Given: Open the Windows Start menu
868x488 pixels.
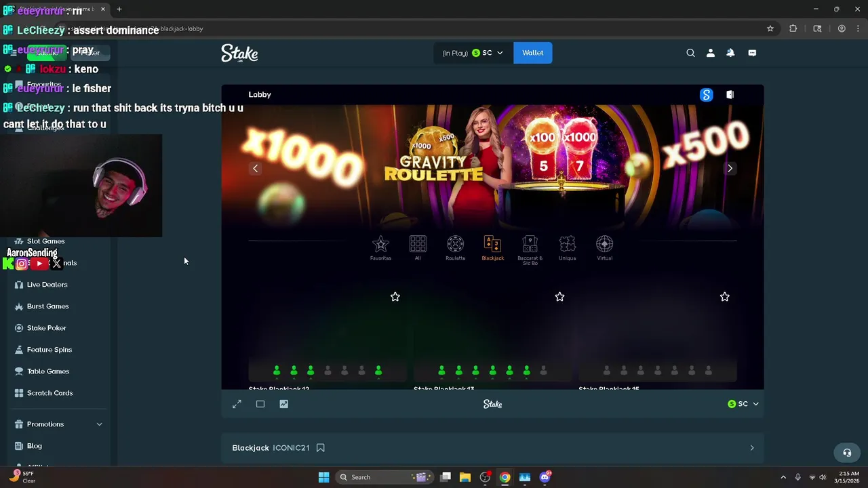Looking at the screenshot, I should tap(323, 477).
